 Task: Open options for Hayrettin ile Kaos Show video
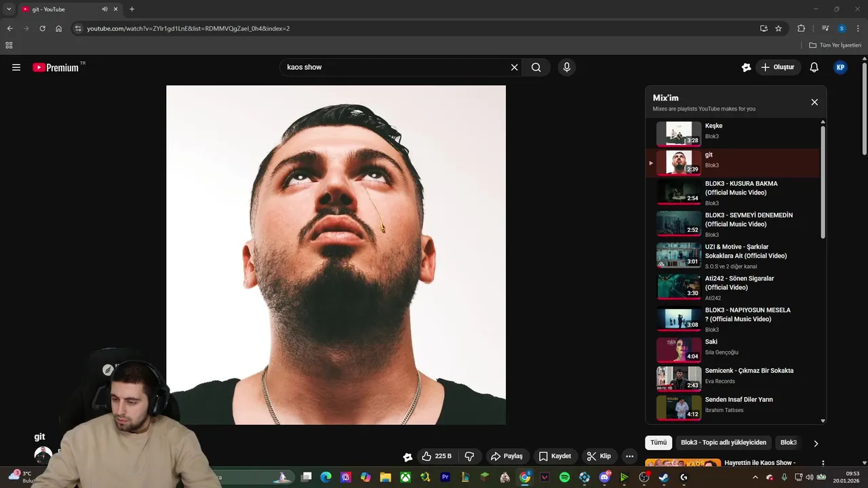pos(823,464)
